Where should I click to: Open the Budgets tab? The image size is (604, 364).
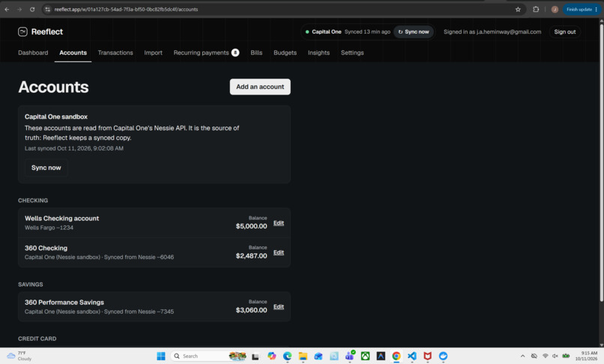285,52
